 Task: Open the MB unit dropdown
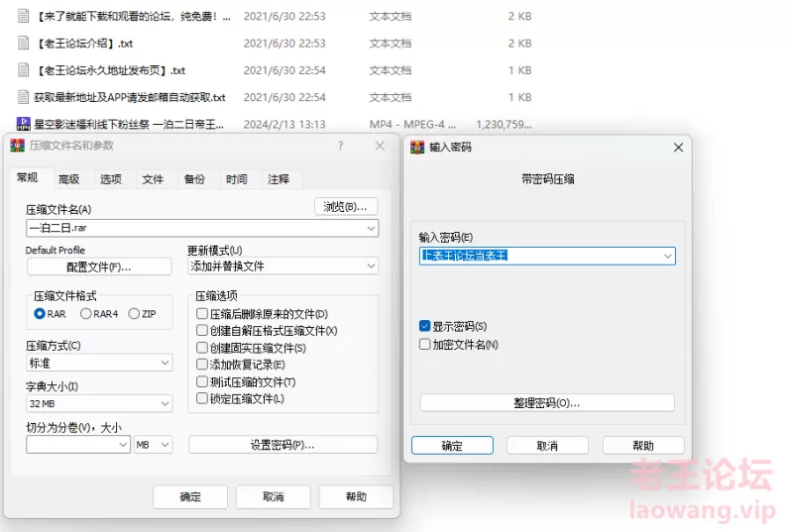154,445
